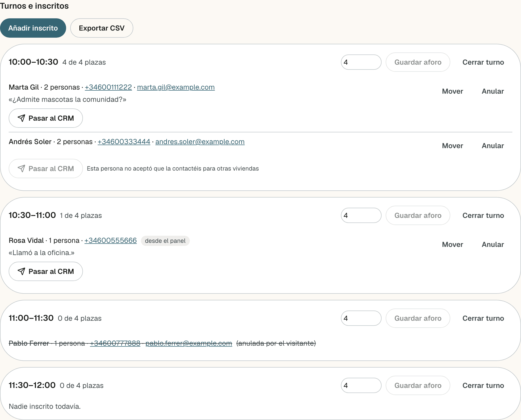Export the list with Exportar CSV
Image resolution: width=521 pixels, height=420 pixels.
pyautogui.click(x=102, y=28)
